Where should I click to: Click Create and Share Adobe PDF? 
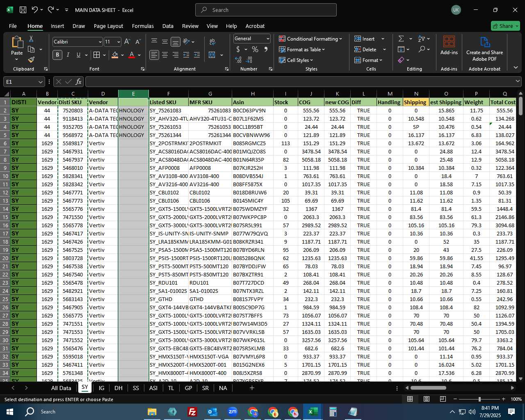(x=484, y=49)
